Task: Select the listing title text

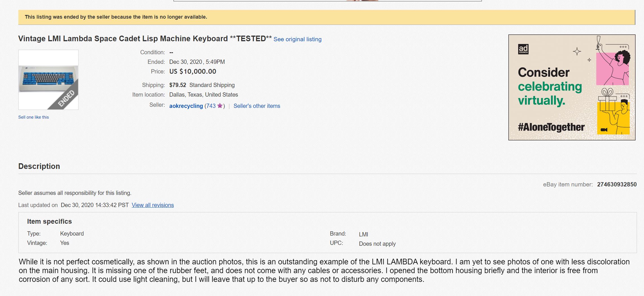Action: click(x=145, y=38)
